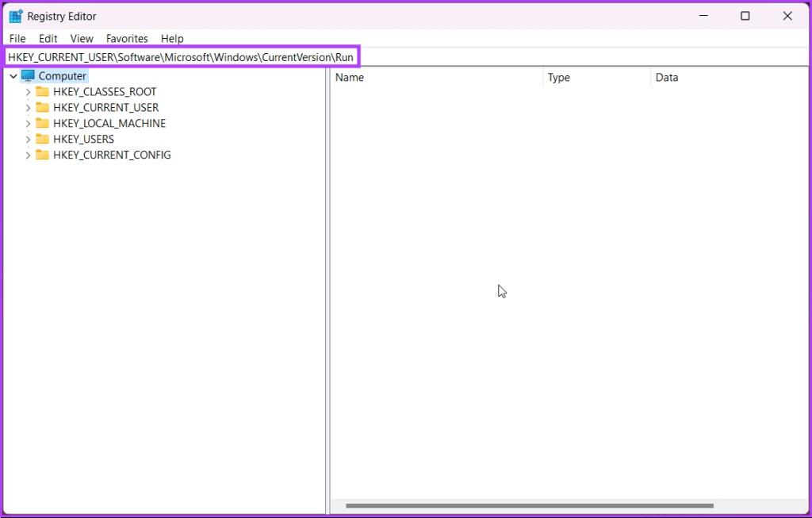The image size is (812, 518).
Task: Collapse the Computer root node
Action: (x=13, y=76)
